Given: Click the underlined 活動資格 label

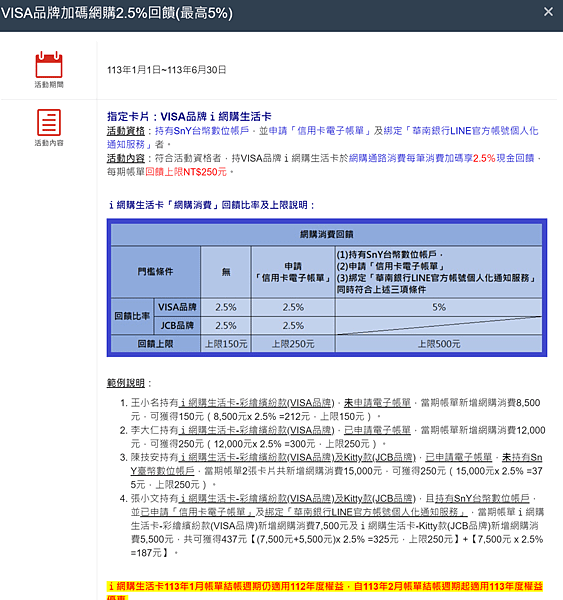Looking at the screenshot, I should coord(126,131).
